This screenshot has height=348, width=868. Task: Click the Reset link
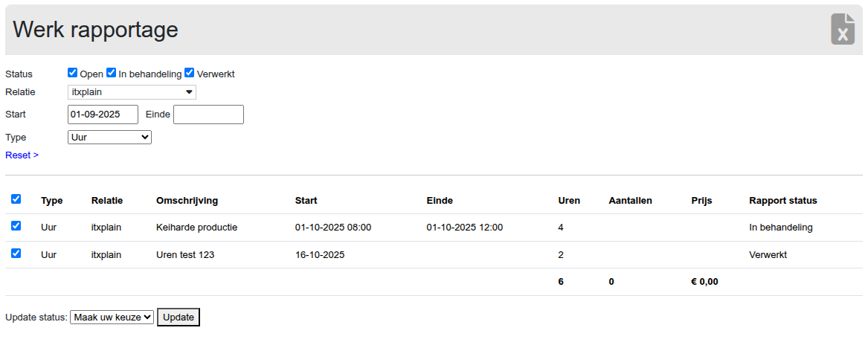[22, 155]
